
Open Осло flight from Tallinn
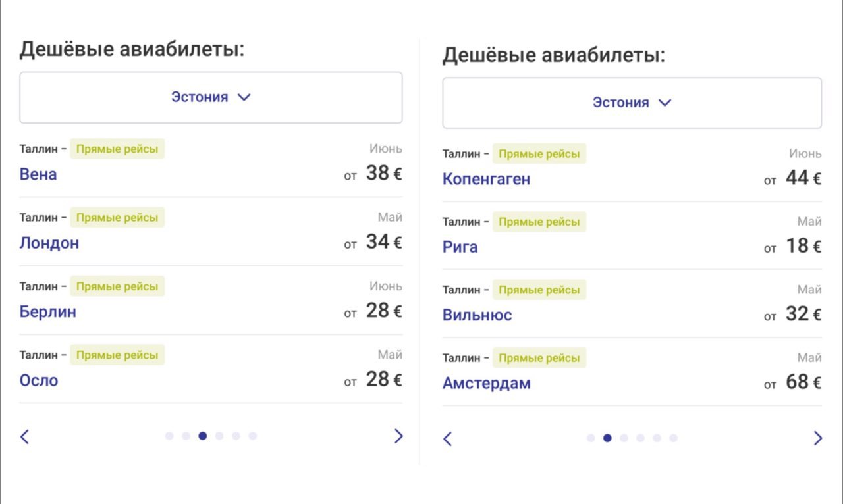click(39, 380)
